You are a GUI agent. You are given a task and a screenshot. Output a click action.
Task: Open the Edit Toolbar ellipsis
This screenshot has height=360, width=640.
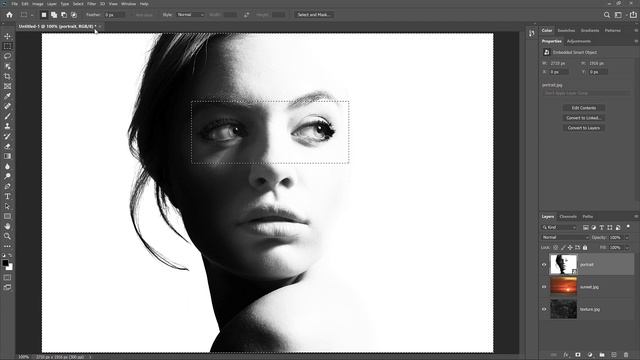click(x=7, y=246)
